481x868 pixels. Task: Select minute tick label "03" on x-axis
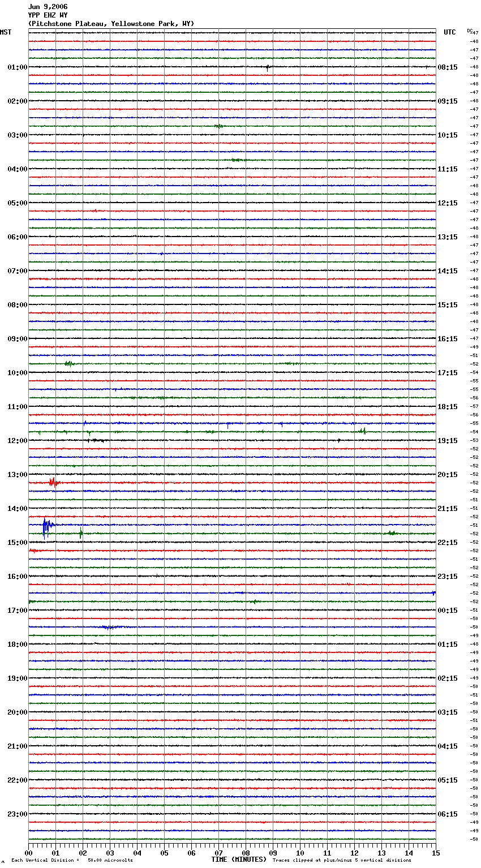[x=110, y=853]
